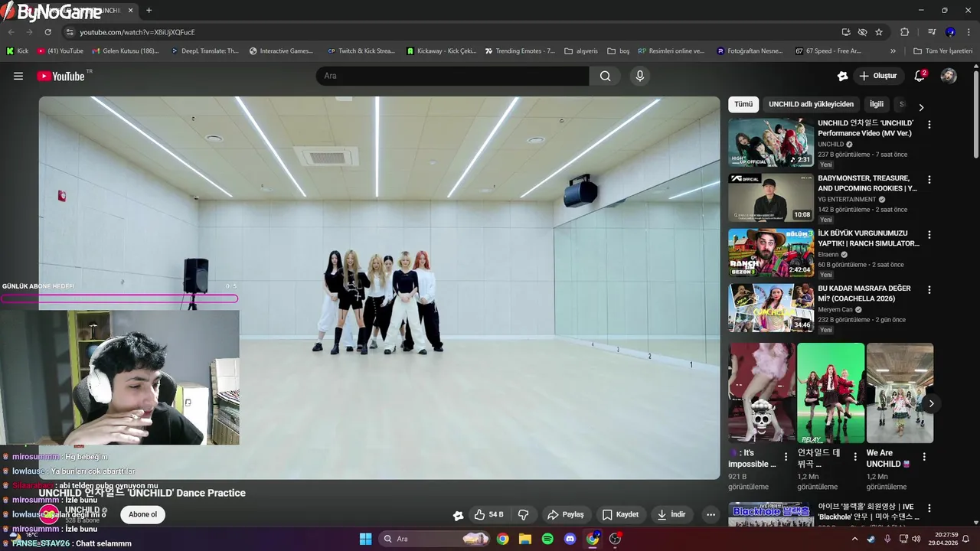Open the BU KADAR MASRAFA DEĞER Mİ thumbnail
This screenshot has width=980, height=551.
click(x=771, y=308)
